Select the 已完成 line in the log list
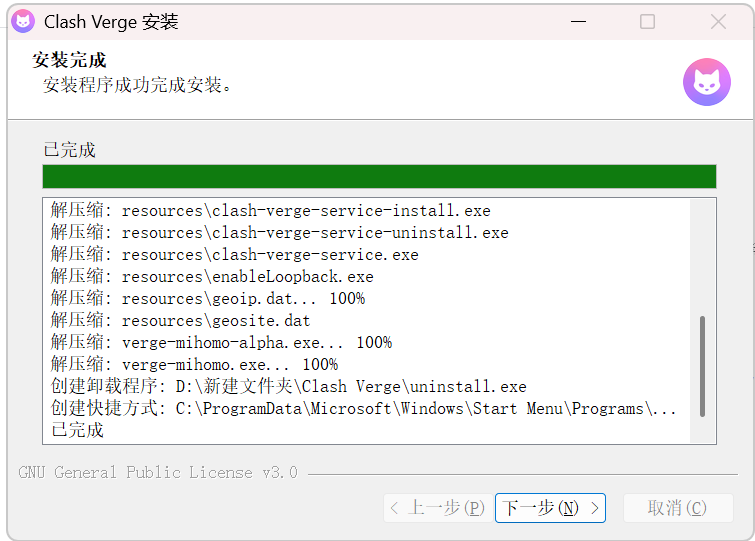The image size is (755, 541). point(77,430)
